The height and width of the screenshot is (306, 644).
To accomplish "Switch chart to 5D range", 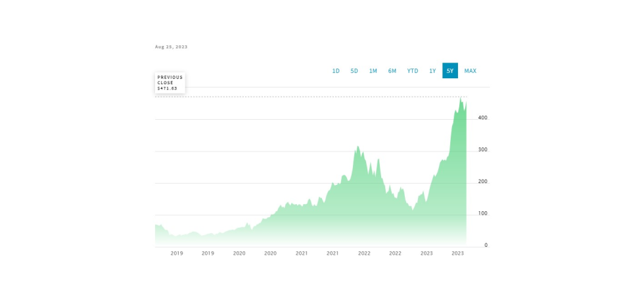I will [354, 71].
